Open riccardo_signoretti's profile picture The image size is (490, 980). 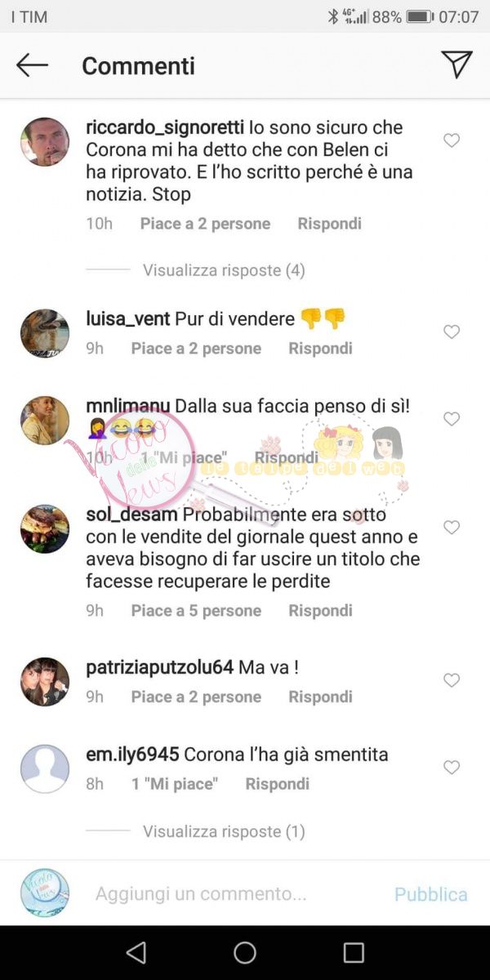45,141
